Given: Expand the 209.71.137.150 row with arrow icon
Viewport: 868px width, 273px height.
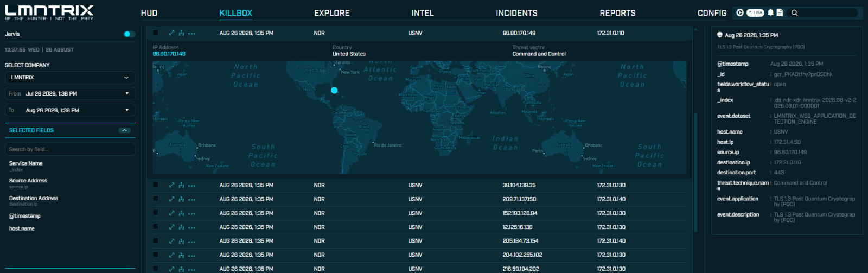Looking at the screenshot, I should click(x=172, y=199).
